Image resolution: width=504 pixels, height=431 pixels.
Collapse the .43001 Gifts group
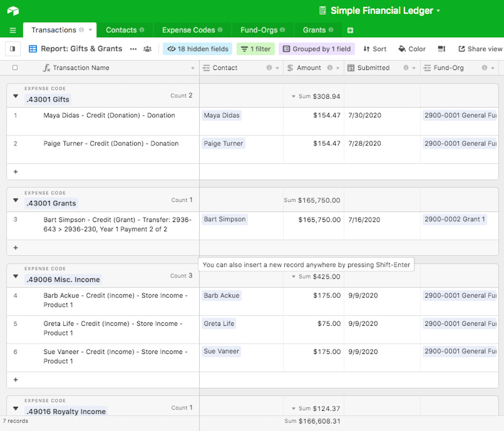tap(16, 96)
